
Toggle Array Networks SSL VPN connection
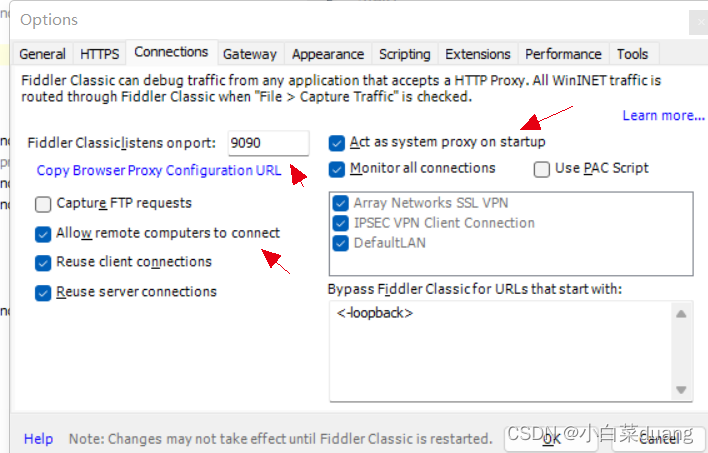coord(340,203)
